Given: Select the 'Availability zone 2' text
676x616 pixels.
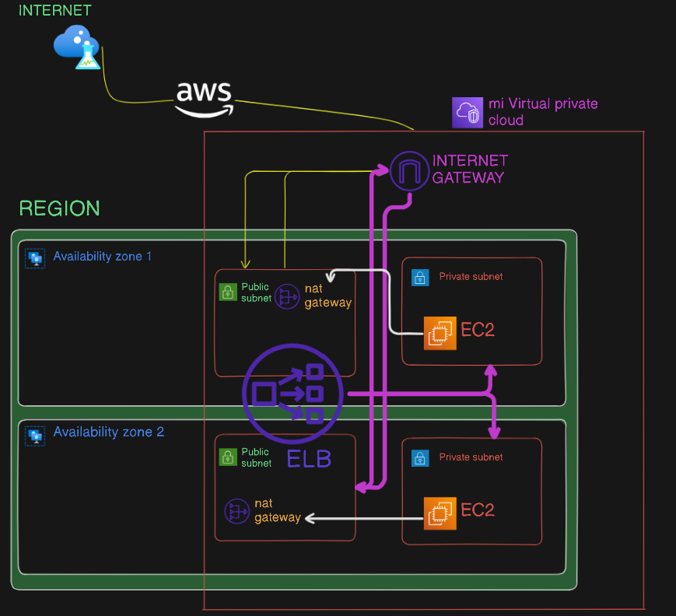Looking at the screenshot, I should [x=109, y=432].
